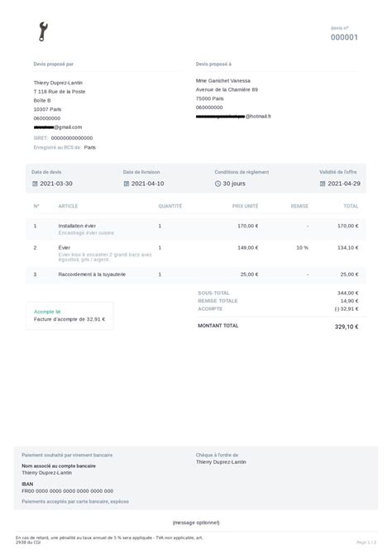This screenshot has width=392, height=554.
Task: Click the optional message placeholder text
Action: click(x=196, y=523)
